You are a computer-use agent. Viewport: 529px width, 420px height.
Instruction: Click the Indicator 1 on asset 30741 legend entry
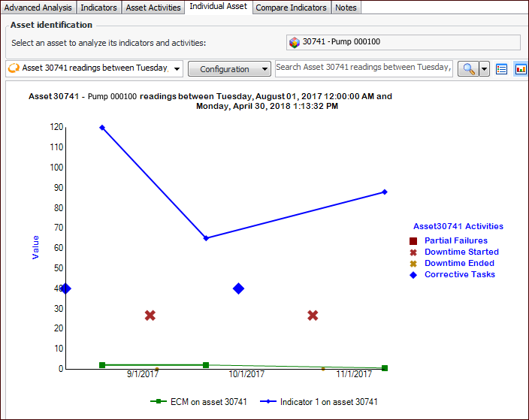(319, 402)
